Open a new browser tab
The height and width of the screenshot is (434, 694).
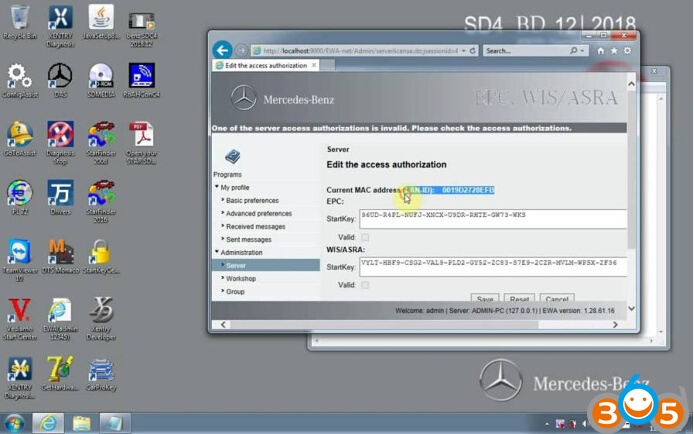327,65
